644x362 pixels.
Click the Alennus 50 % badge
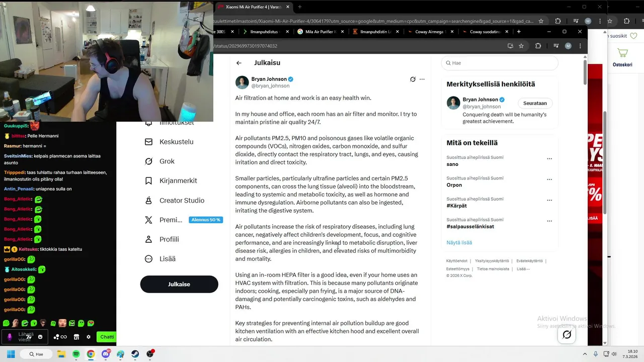point(206,220)
